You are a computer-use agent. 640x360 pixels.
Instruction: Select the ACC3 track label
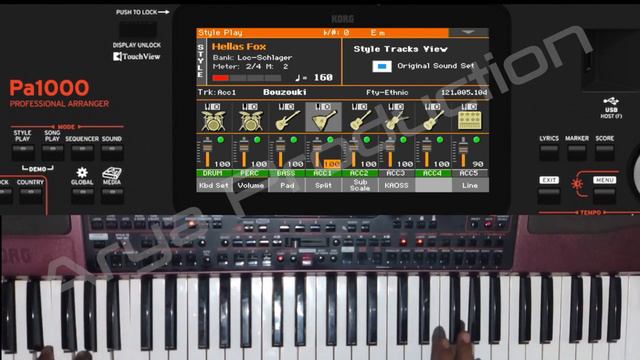point(396,173)
